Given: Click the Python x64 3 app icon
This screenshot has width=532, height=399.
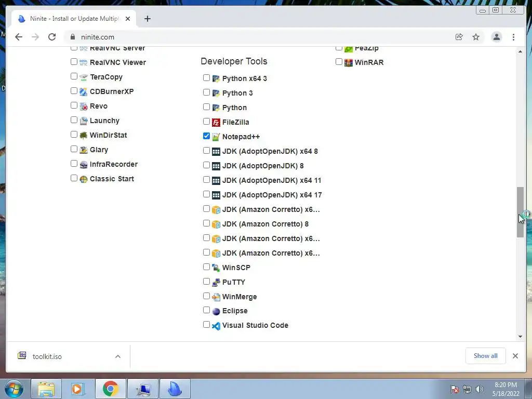Looking at the screenshot, I should pos(216,79).
